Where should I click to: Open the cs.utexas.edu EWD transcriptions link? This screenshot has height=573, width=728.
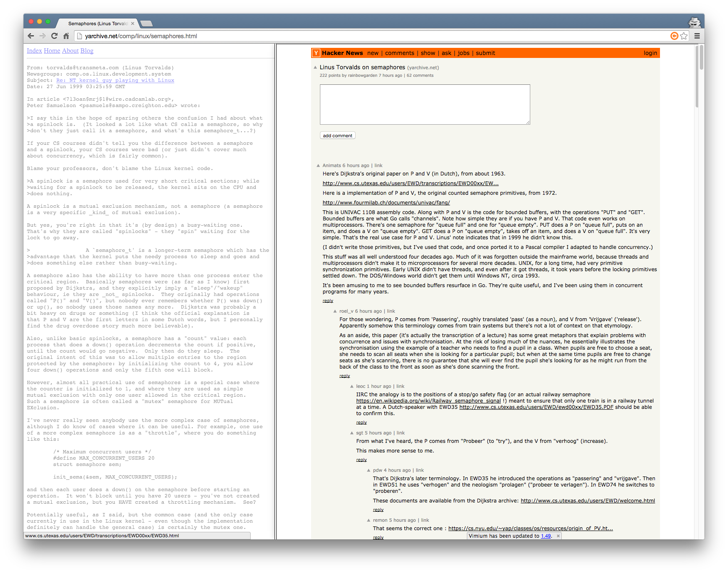[x=411, y=183]
